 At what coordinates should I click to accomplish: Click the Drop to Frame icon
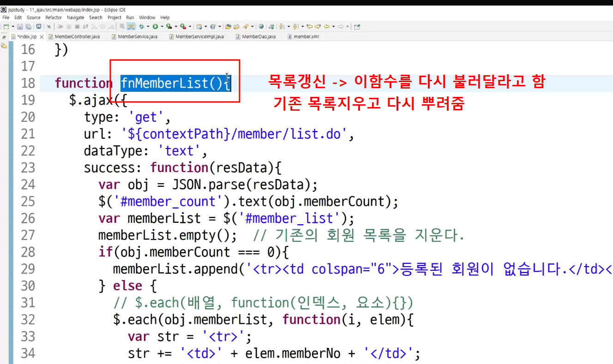pyautogui.click(x=122, y=27)
